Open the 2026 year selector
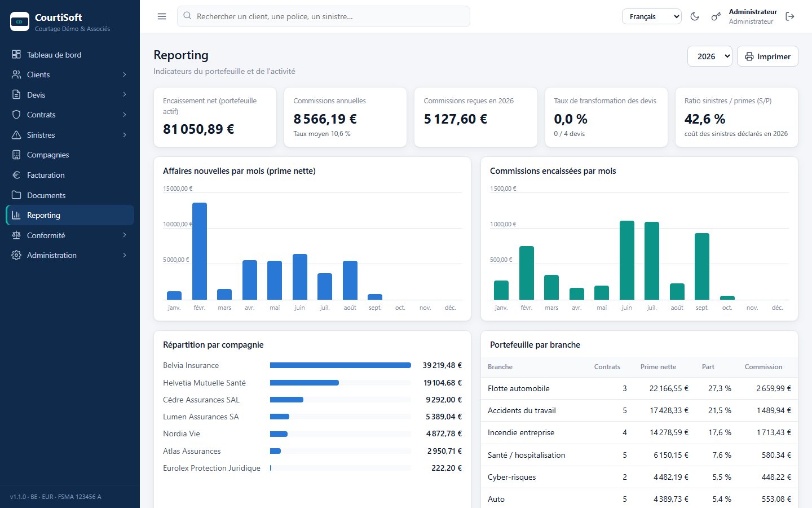The height and width of the screenshot is (508, 812). pos(710,56)
